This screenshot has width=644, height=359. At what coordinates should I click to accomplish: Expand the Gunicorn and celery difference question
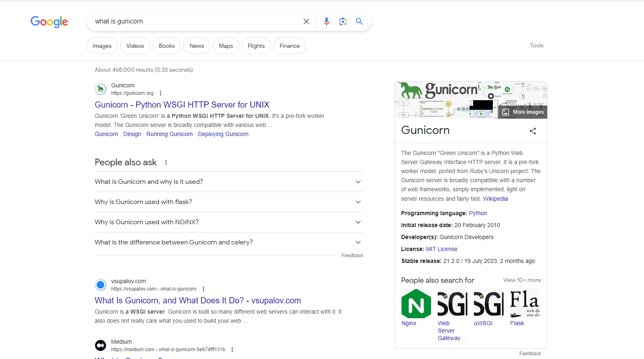pyautogui.click(x=229, y=242)
